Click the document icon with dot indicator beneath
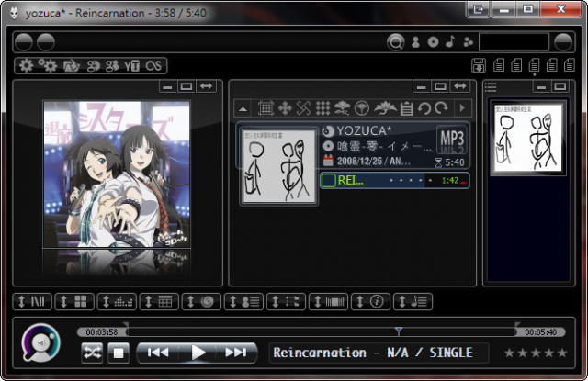 click(x=534, y=65)
